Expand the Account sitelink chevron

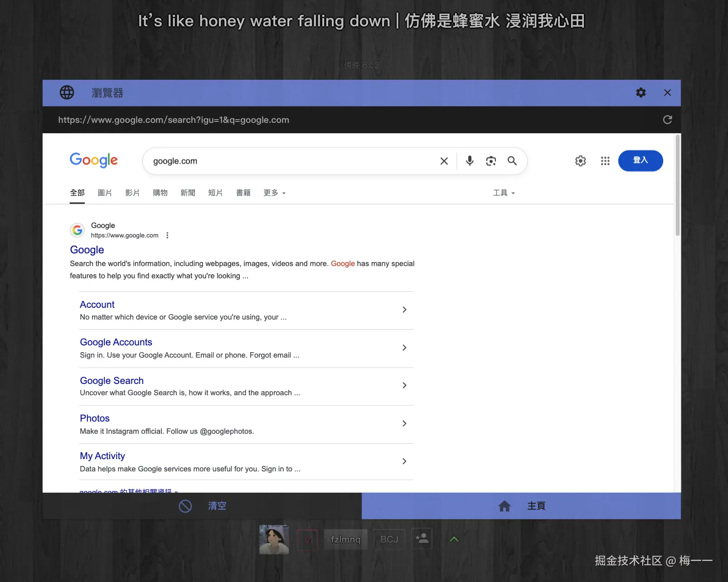coord(404,310)
